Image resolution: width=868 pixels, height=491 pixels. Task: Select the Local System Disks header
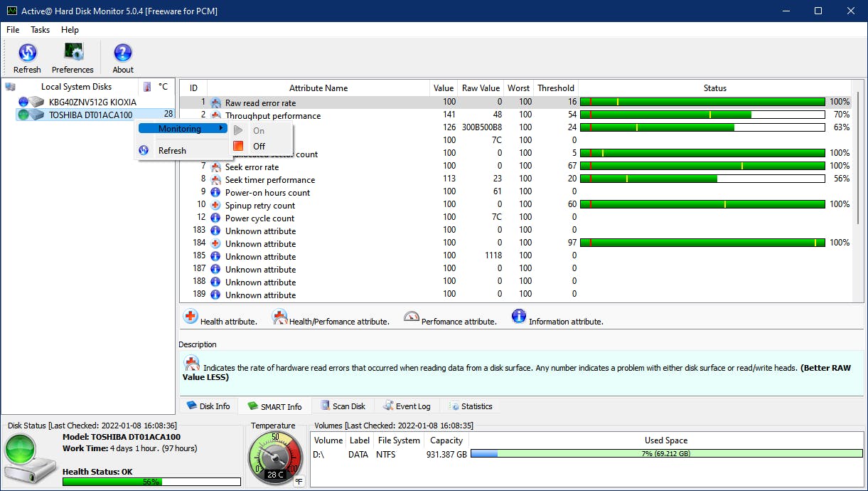pyautogui.click(x=76, y=87)
